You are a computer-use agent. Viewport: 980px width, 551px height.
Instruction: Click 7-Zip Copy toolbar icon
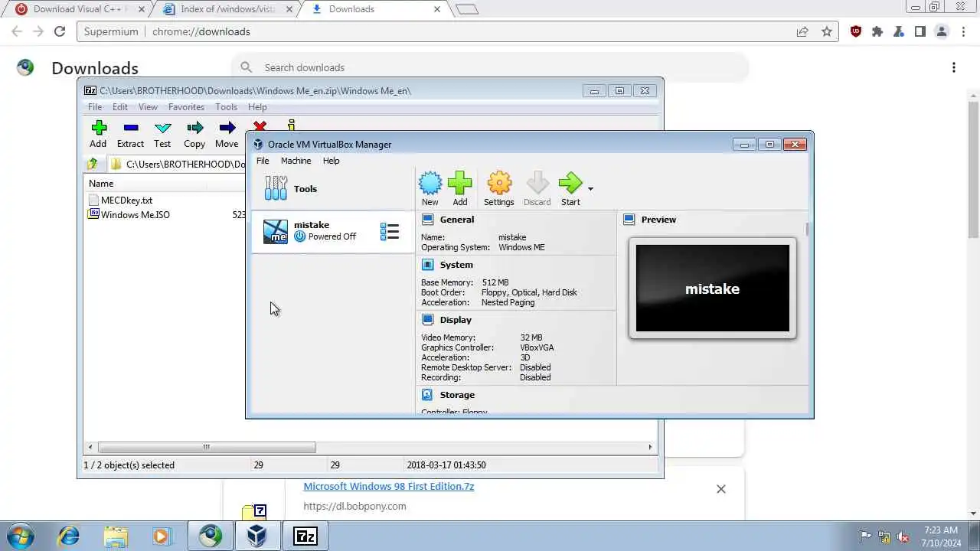tap(194, 134)
